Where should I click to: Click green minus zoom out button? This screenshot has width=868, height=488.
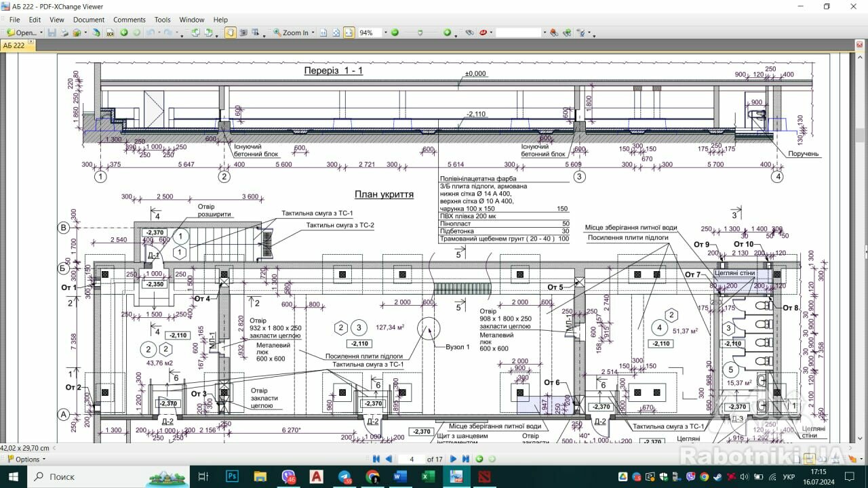point(395,33)
